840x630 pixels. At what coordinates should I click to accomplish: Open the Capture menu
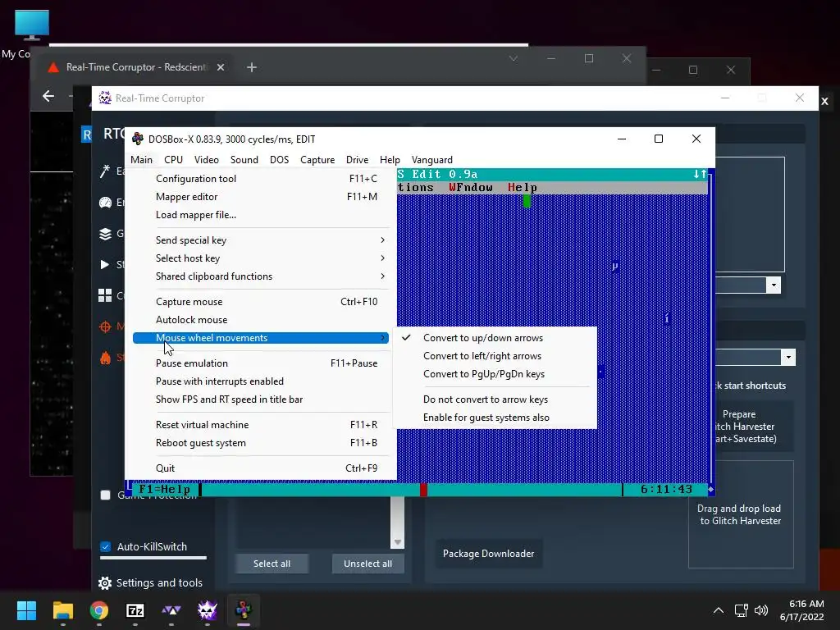pyautogui.click(x=317, y=160)
